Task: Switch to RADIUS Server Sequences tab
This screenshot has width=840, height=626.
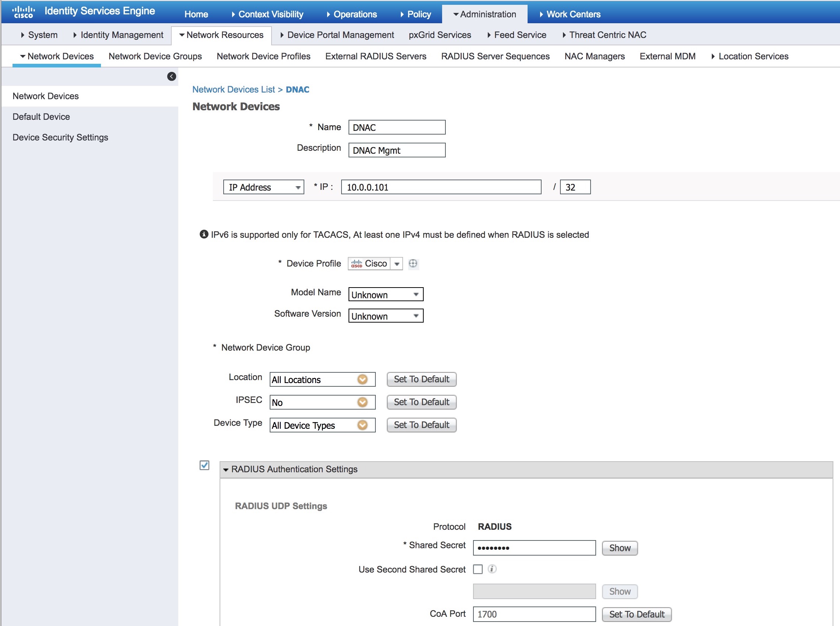Action: click(x=496, y=56)
